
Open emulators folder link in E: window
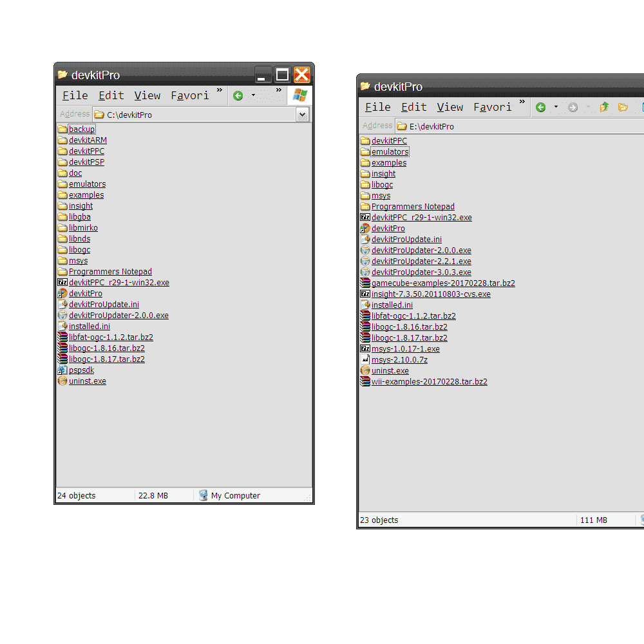tap(390, 152)
